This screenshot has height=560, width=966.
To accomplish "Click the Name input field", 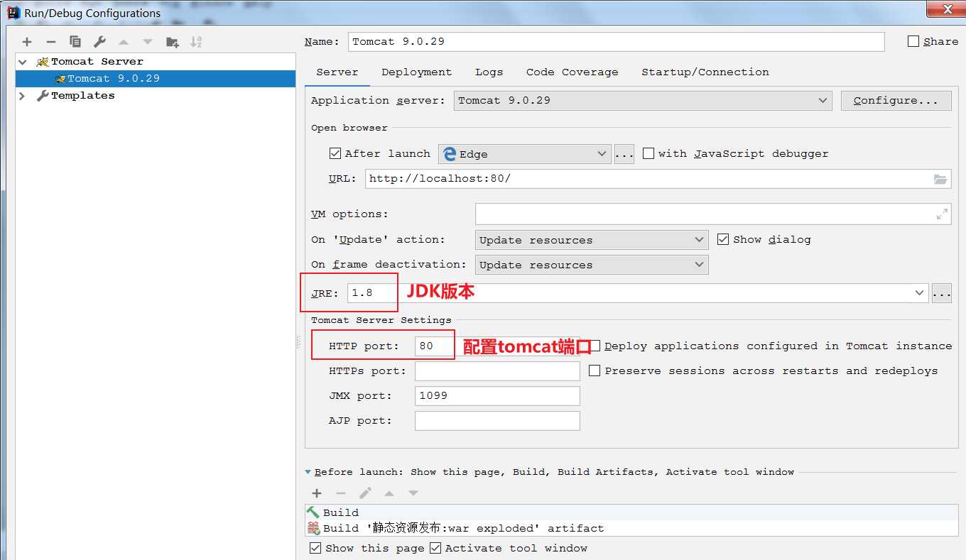I will click(x=616, y=41).
